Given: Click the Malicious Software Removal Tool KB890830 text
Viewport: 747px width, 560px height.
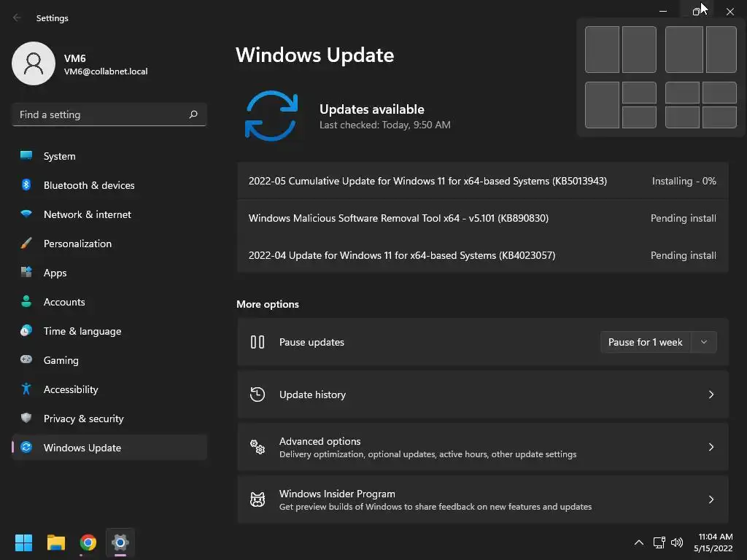Looking at the screenshot, I should (398, 218).
